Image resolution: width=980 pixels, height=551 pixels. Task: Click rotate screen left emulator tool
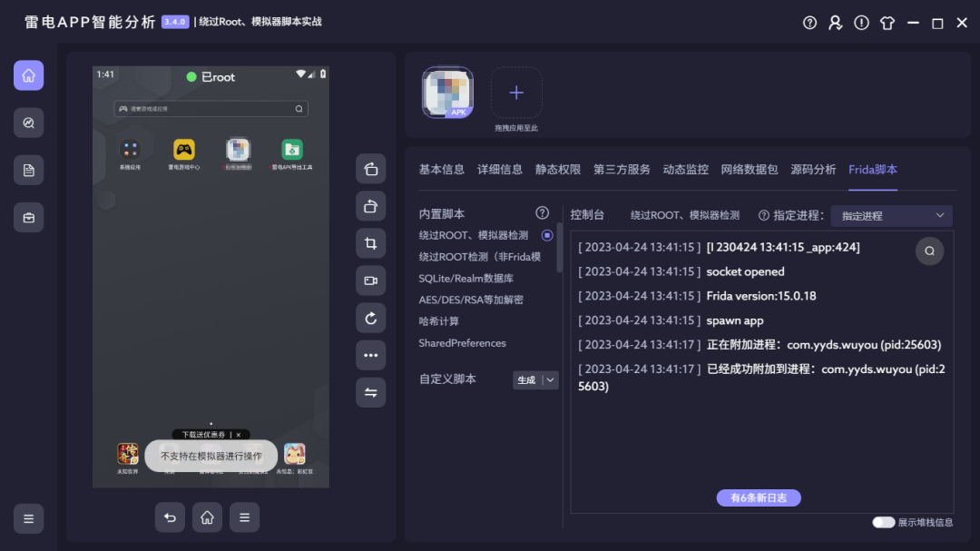tap(370, 169)
